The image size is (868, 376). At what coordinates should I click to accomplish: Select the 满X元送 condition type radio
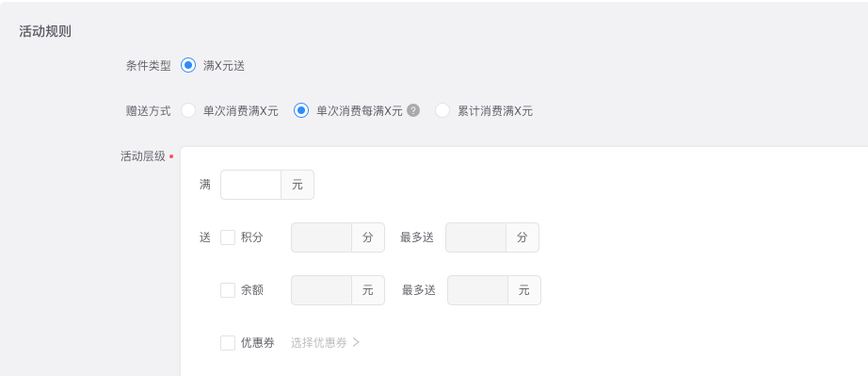pyautogui.click(x=188, y=65)
